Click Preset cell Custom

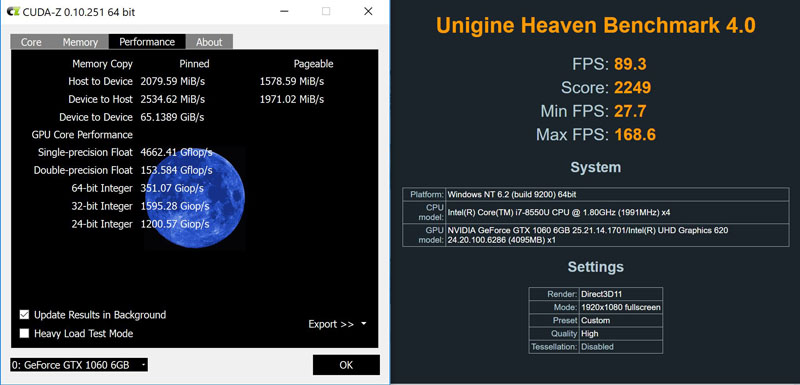coord(621,321)
